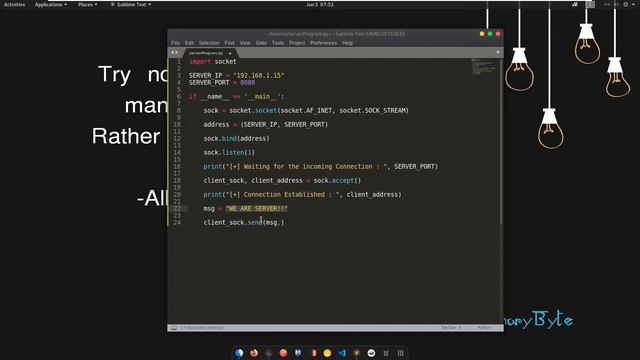Screen dimensions: 640x360
Task: Launch the blue globe browser dock icon
Action: tap(239, 353)
